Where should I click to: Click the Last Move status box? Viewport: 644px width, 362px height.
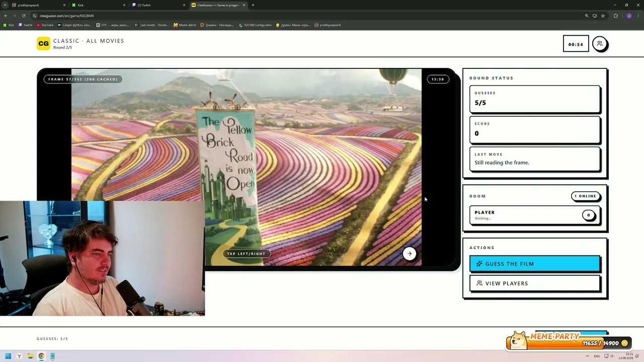point(534,159)
